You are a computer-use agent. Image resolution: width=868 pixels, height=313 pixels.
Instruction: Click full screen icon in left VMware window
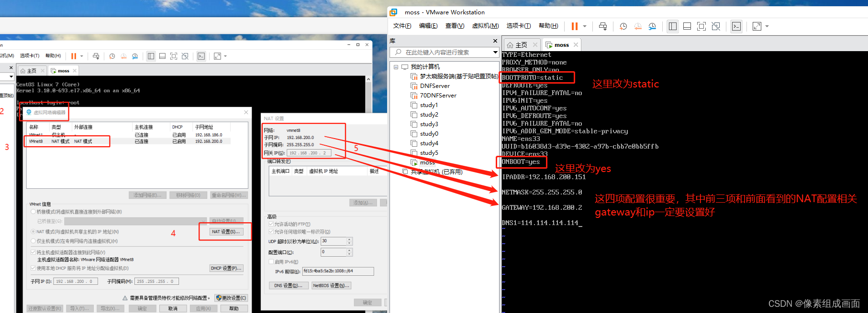(174, 56)
